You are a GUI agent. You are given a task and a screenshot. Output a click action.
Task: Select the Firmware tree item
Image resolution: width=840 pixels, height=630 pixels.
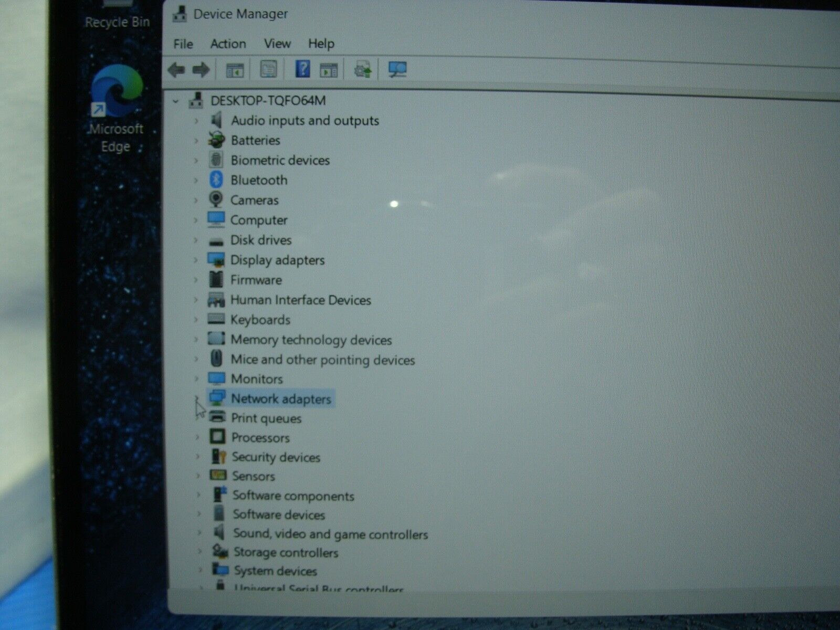256,280
